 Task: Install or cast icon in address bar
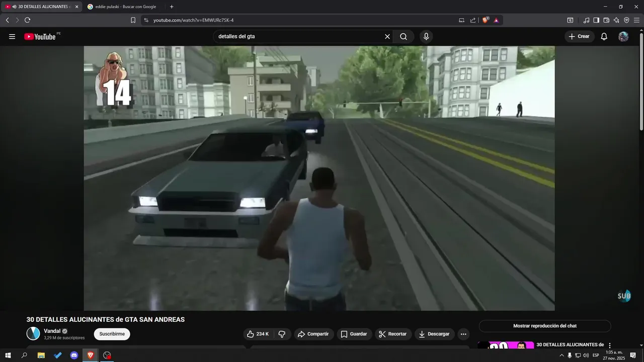point(461,20)
